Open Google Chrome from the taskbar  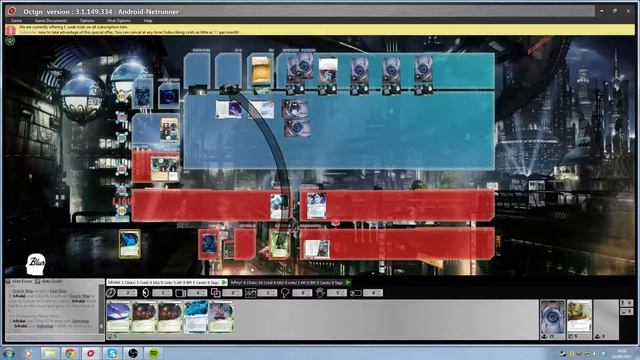(x=70, y=353)
